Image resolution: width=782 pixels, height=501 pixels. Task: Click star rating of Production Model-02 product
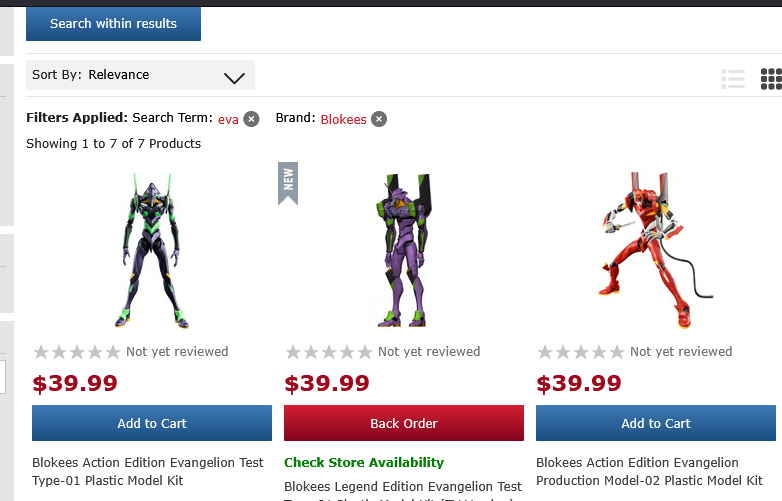[581, 352]
